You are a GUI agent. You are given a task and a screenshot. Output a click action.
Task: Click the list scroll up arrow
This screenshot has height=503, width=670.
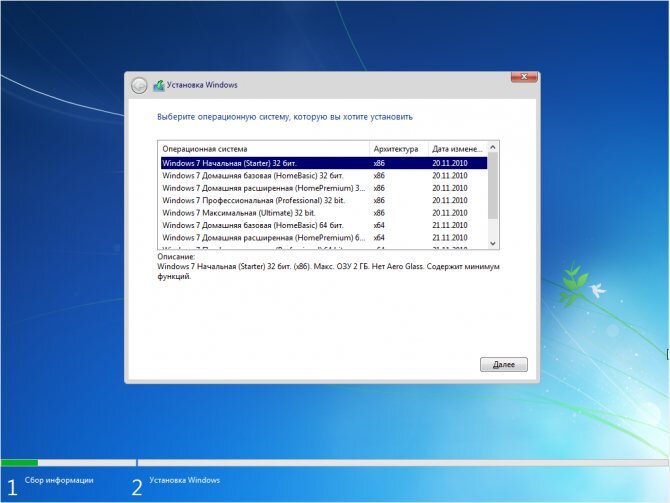[x=493, y=147]
